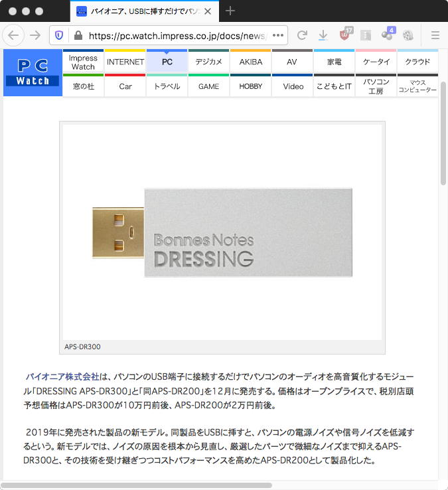The image size is (448, 490).
Task: Open the Video section link
Action: point(293,86)
